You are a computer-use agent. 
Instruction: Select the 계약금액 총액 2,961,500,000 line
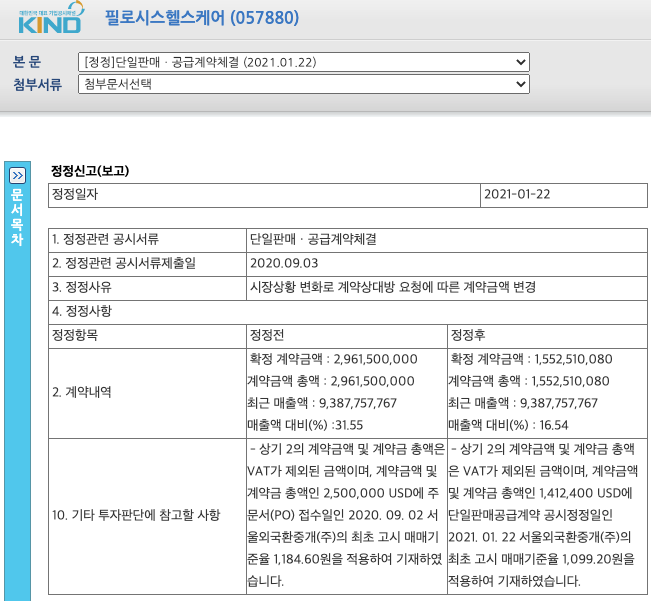331,381
